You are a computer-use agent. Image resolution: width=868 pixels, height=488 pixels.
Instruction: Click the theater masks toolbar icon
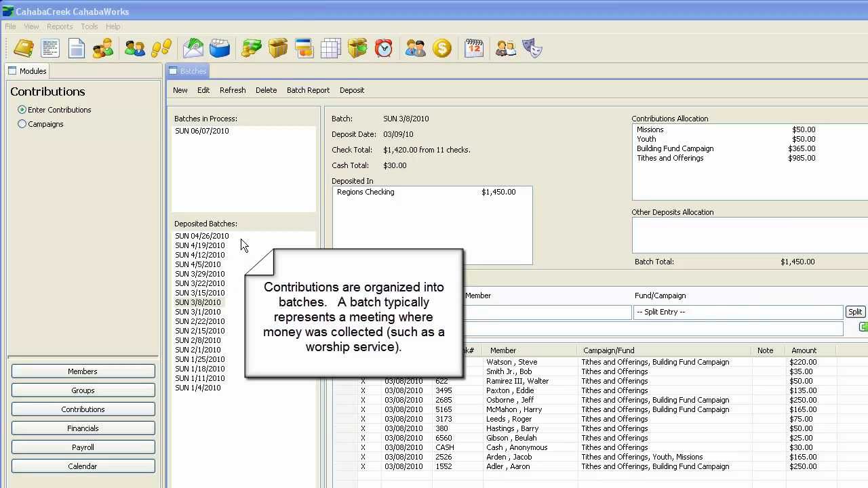pyautogui.click(x=532, y=48)
